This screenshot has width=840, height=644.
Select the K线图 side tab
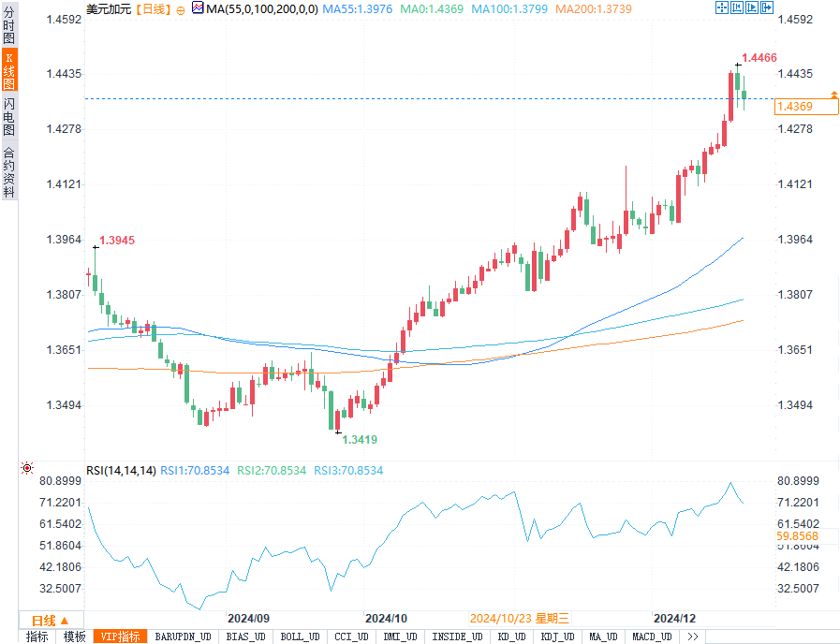coord(8,70)
